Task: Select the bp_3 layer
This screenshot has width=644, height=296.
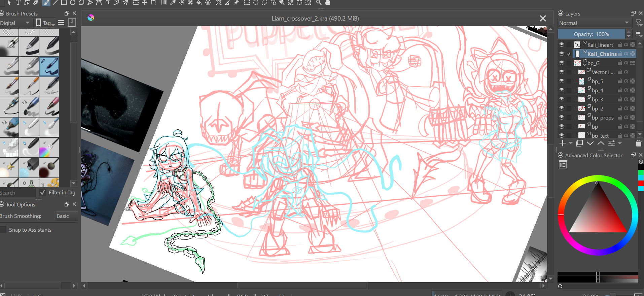Action: (597, 99)
